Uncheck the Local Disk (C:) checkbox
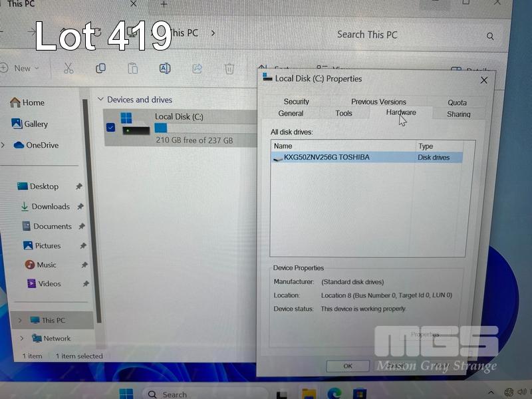Viewport: 532px width, 399px height. coord(110,127)
